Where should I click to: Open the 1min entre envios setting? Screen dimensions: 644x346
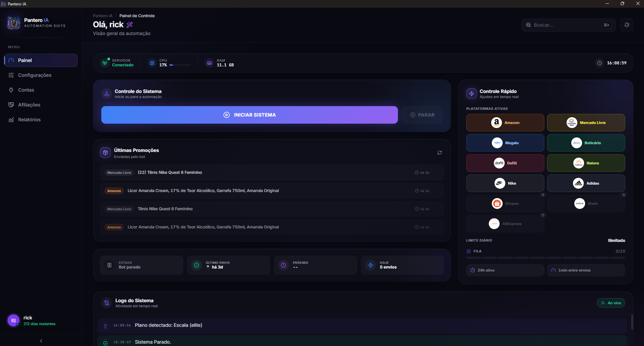tap(586, 270)
